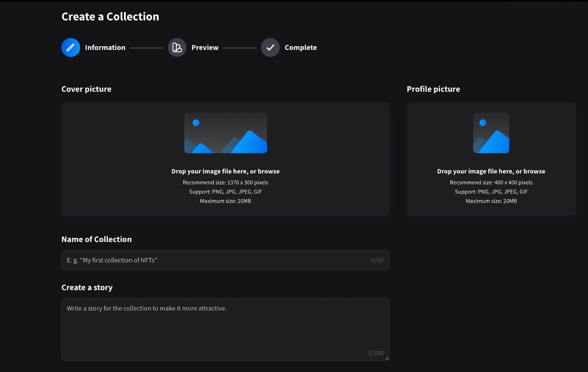Image resolution: width=588 pixels, height=372 pixels.
Task: Browse for a profile picture file
Action: [534, 171]
